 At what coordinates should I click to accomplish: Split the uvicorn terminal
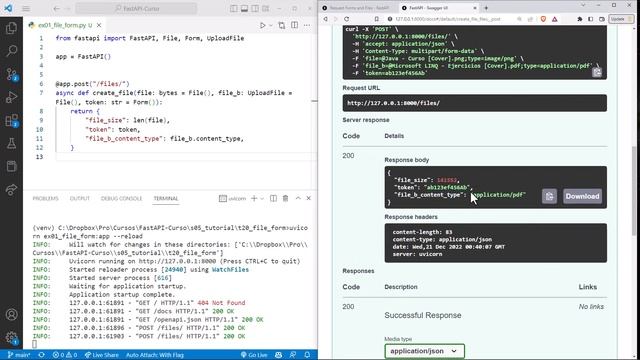click(273, 198)
